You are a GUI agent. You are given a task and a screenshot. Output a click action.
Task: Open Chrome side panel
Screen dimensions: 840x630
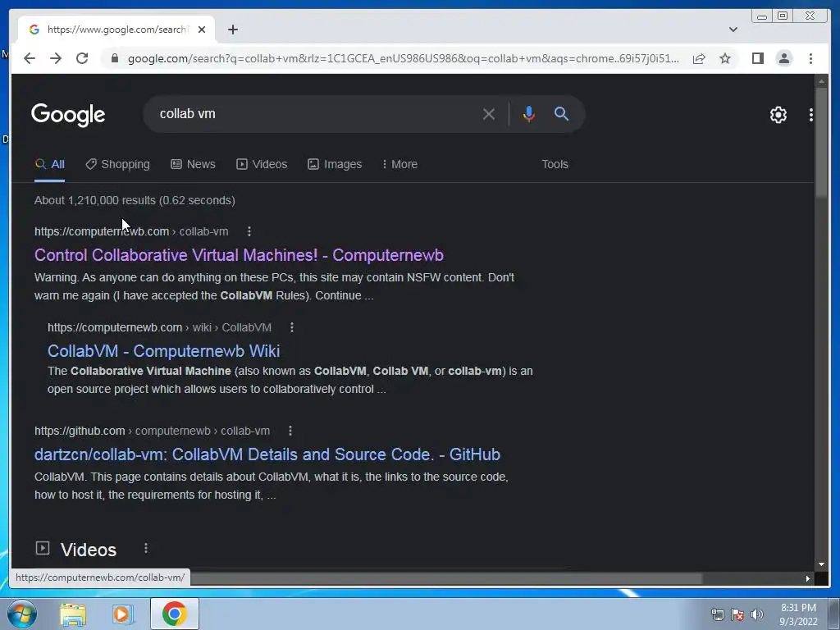[757, 58]
